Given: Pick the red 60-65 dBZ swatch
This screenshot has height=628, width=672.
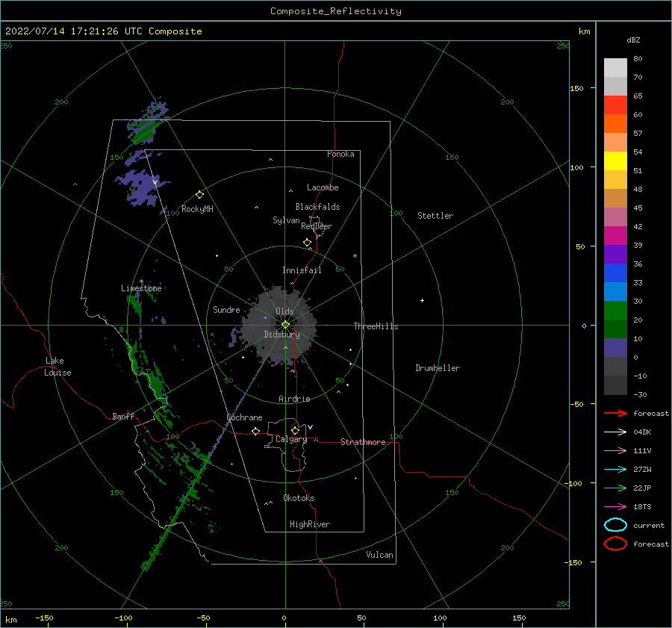Looking at the screenshot, I should pos(615,105).
